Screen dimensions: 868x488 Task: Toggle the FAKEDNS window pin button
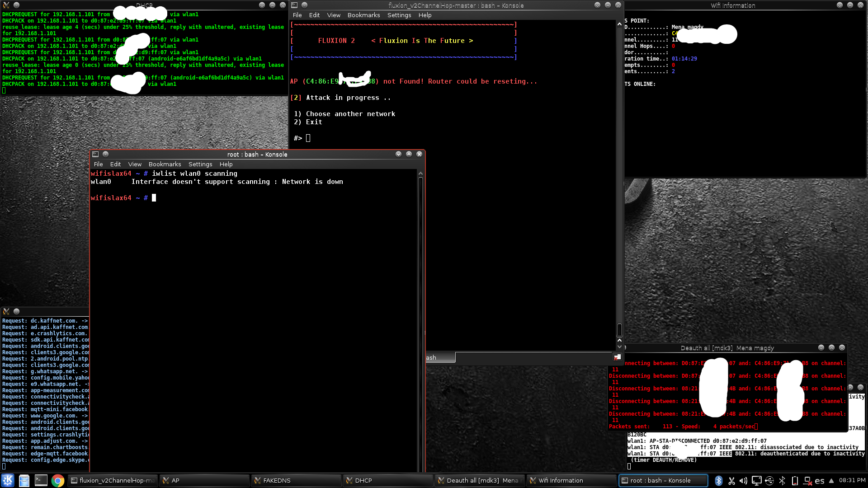[x=16, y=311]
